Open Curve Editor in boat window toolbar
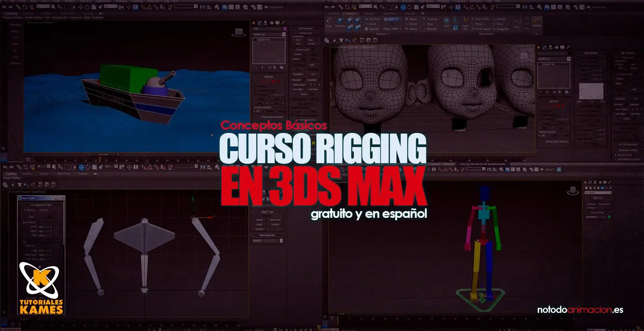 pos(231,7)
